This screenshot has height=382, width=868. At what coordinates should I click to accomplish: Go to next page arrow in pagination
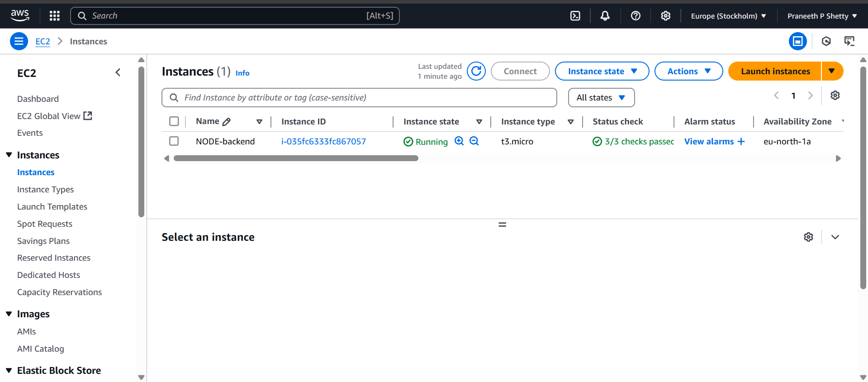click(810, 95)
